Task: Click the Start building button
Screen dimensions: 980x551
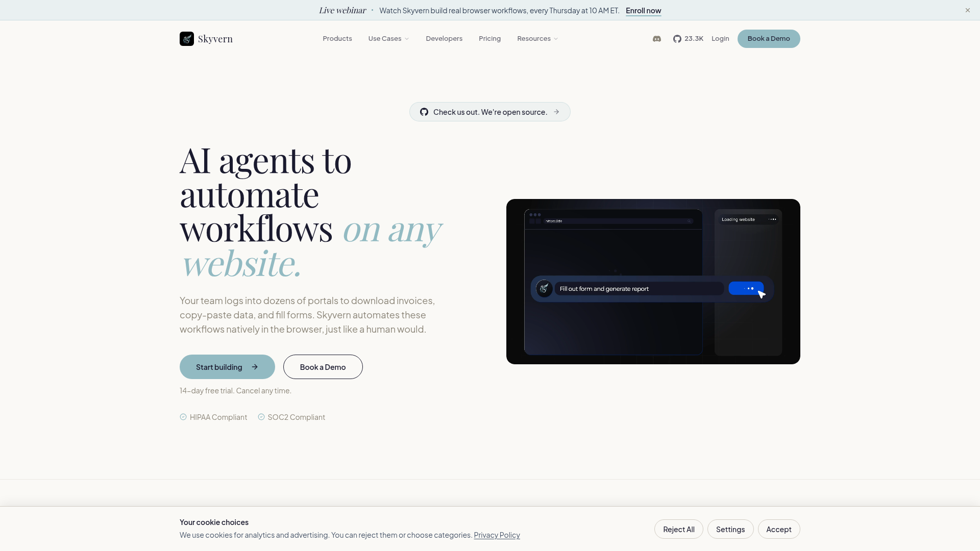Action: coord(227,367)
